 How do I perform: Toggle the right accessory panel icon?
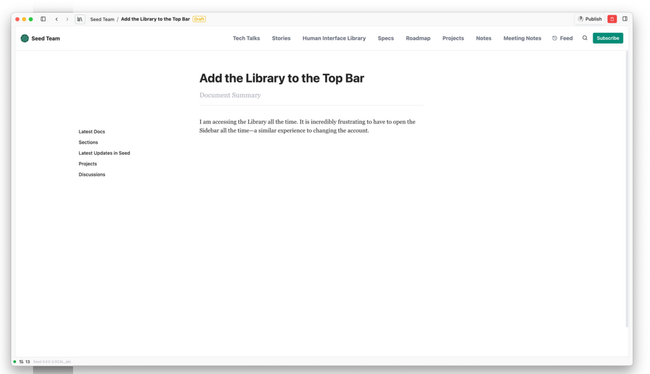point(625,19)
